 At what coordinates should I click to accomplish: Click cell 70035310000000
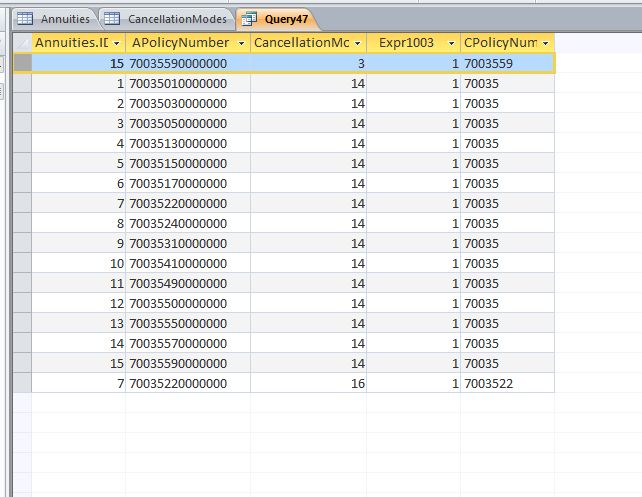point(188,244)
